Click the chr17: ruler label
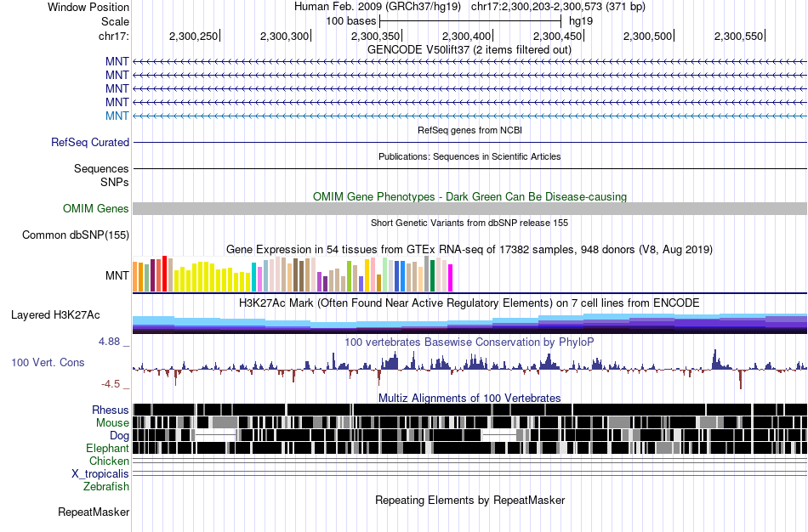 coord(114,36)
